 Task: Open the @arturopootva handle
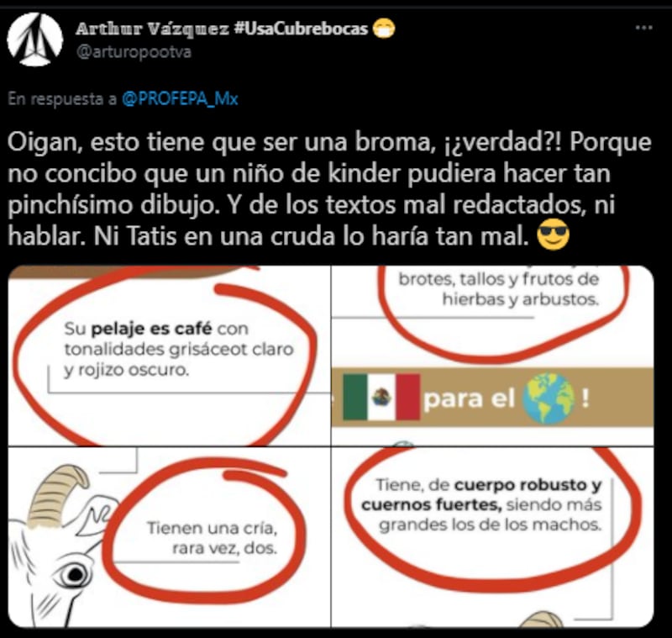134,52
